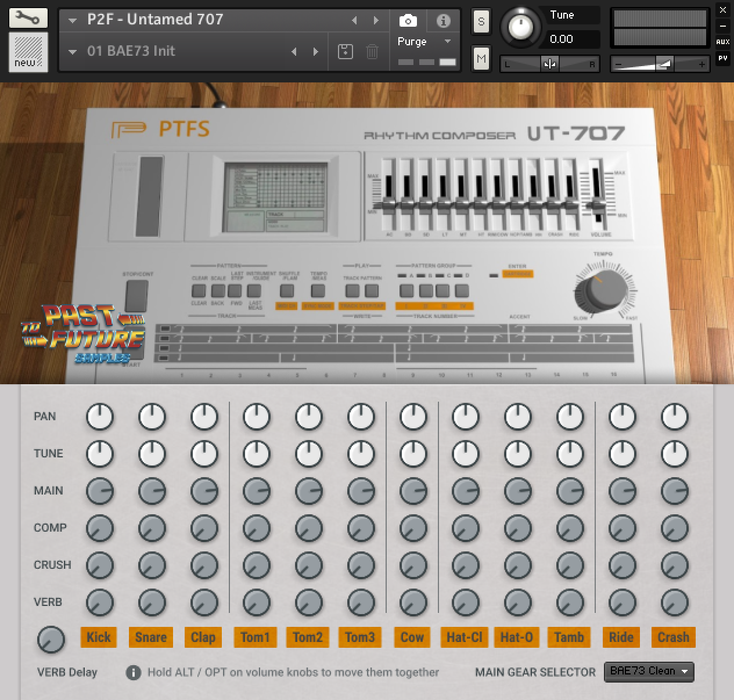Go to next instrument arrow

(376, 20)
